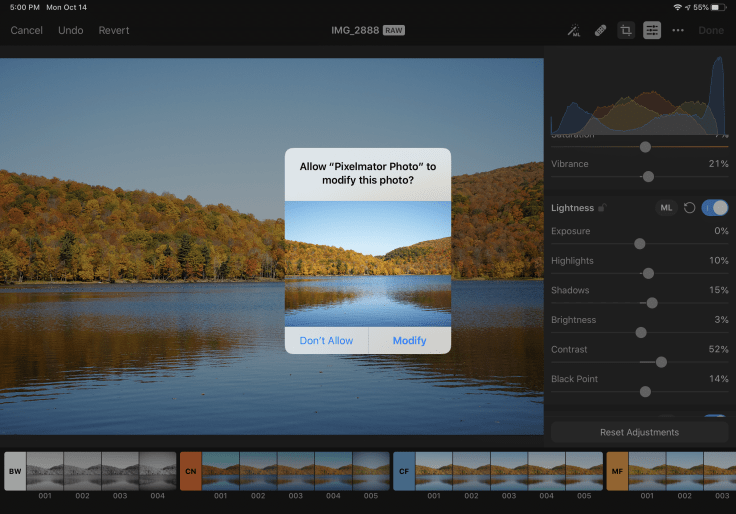Click the Shadows slider handle
The width and height of the screenshot is (736, 514).
(652, 303)
